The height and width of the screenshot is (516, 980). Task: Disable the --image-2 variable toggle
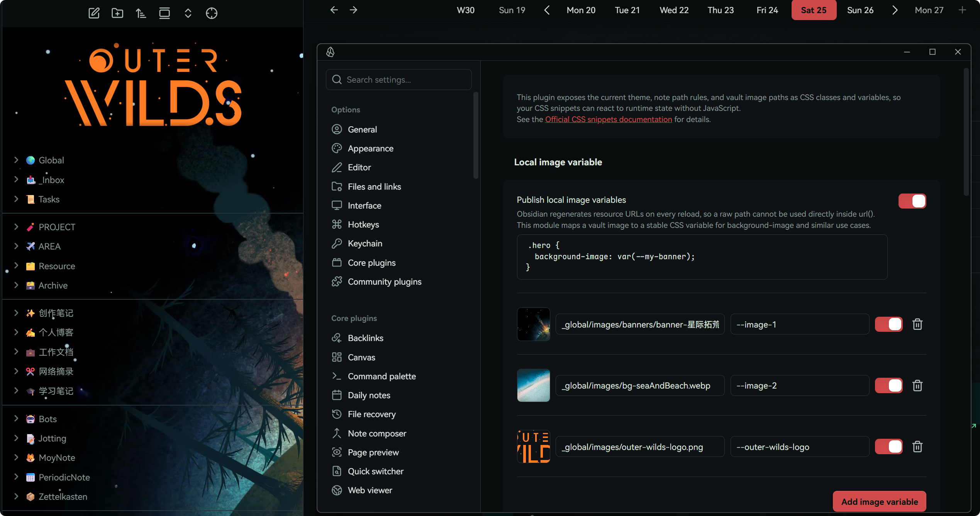coord(888,385)
